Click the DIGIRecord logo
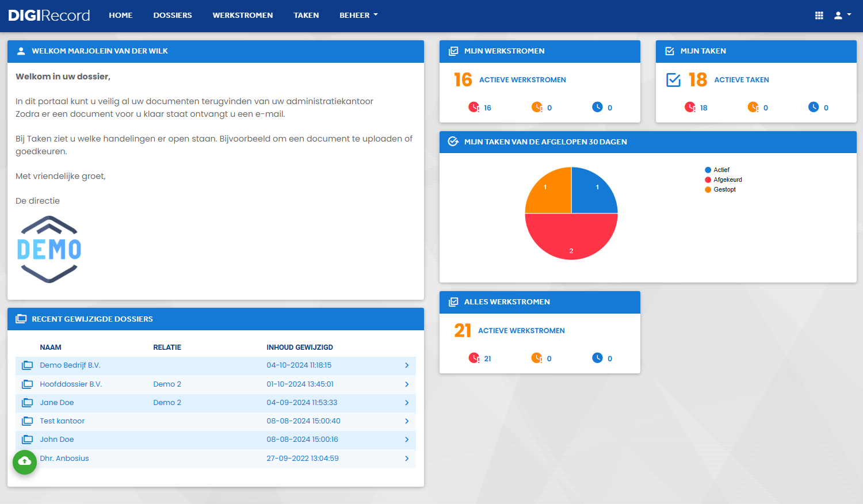The height and width of the screenshot is (504, 863). (x=49, y=16)
